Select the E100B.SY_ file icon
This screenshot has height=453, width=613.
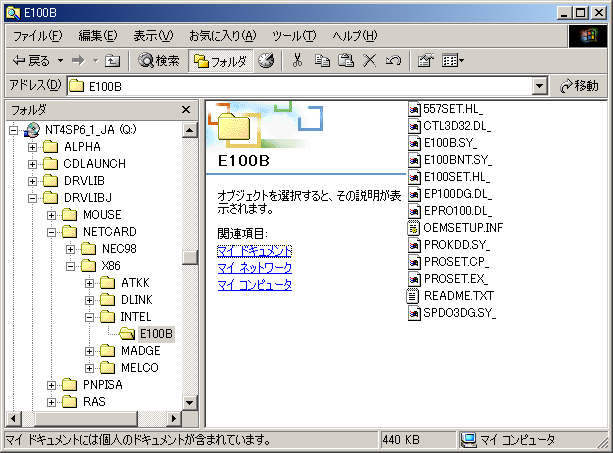(x=414, y=143)
